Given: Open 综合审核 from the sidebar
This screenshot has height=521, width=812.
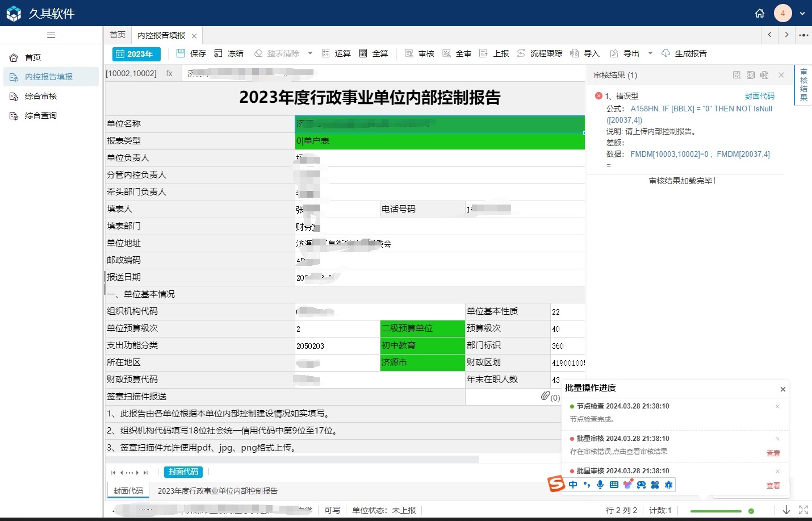Looking at the screenshot, I should point(51,96).
